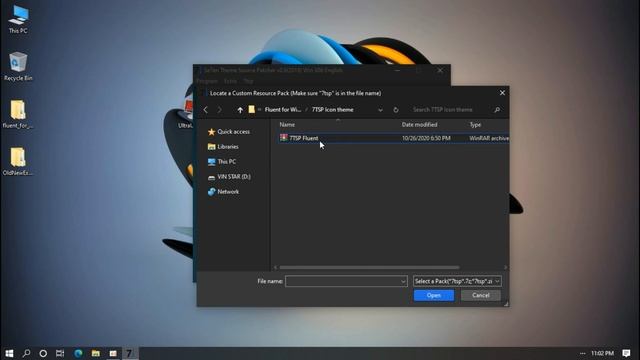Click the search magnifier icon in dialog
Viewport: 640px width, 360px height.
pyautogui.click(x=497, y=110)
